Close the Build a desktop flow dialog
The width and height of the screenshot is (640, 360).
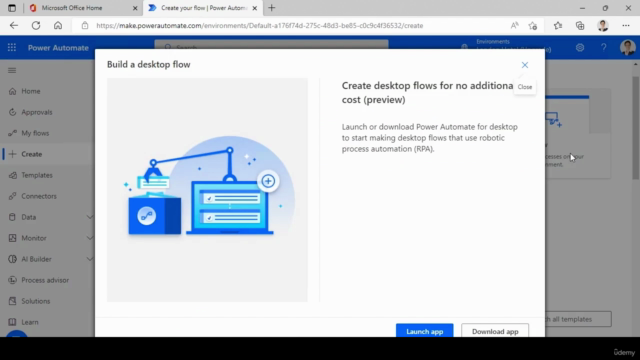pos(524,65)
